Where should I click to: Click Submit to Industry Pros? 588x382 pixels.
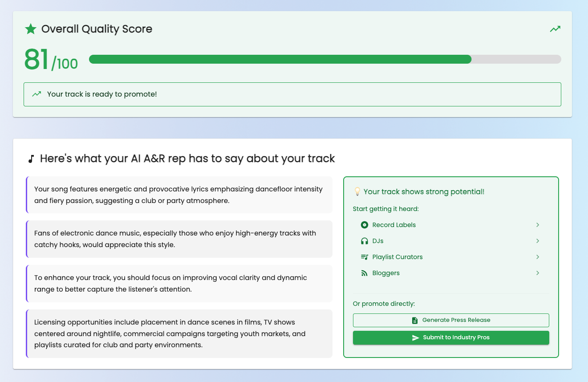[451, 337]
